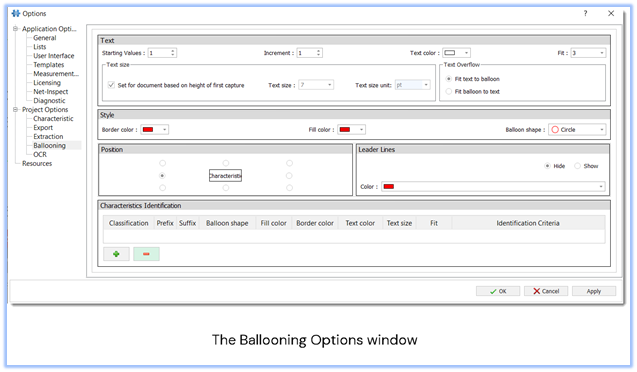This screenshot has width=637, height=372.
Task: Open Measurement options in tree
Action: tap(56, 74)
